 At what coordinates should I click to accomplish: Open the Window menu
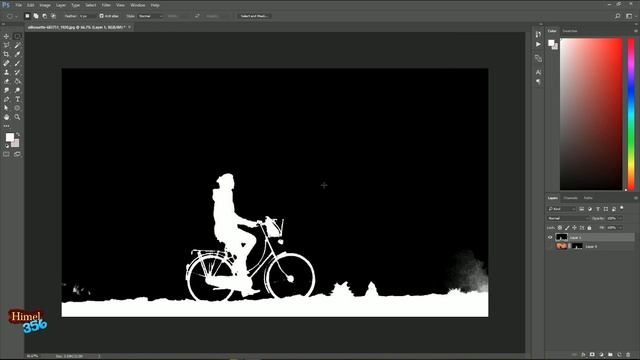138,5
